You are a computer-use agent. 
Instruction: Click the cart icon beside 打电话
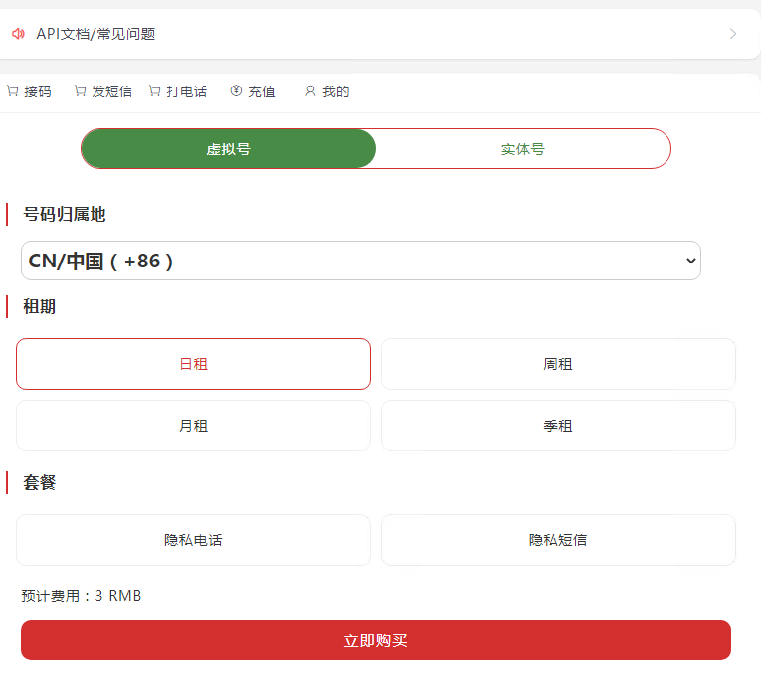[x=154, y=91]
